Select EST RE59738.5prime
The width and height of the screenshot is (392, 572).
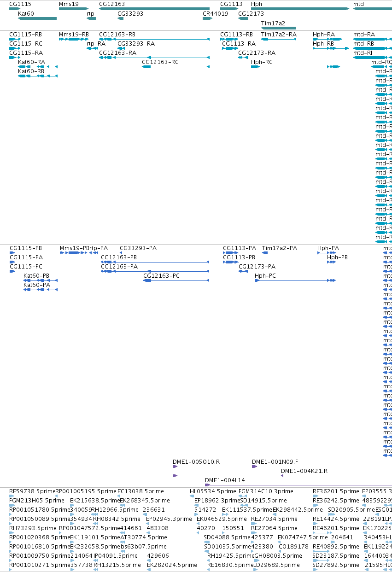click(32, 491)
